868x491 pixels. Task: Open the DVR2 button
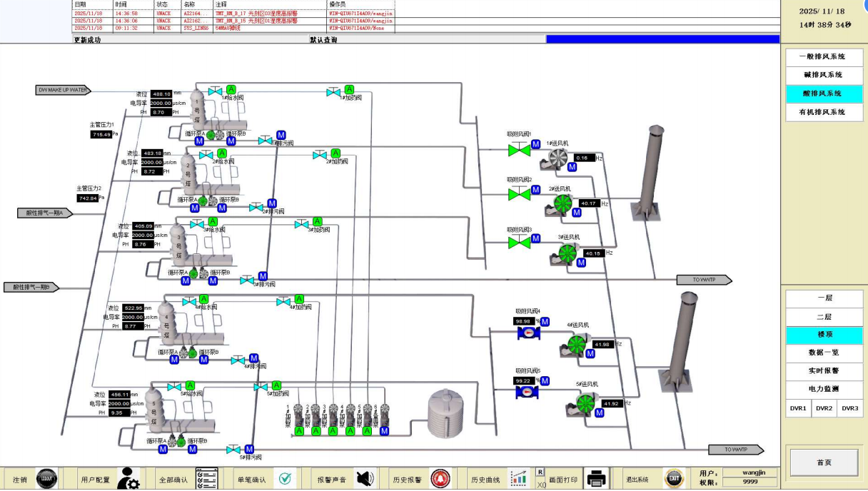click(x=824, y=408)
